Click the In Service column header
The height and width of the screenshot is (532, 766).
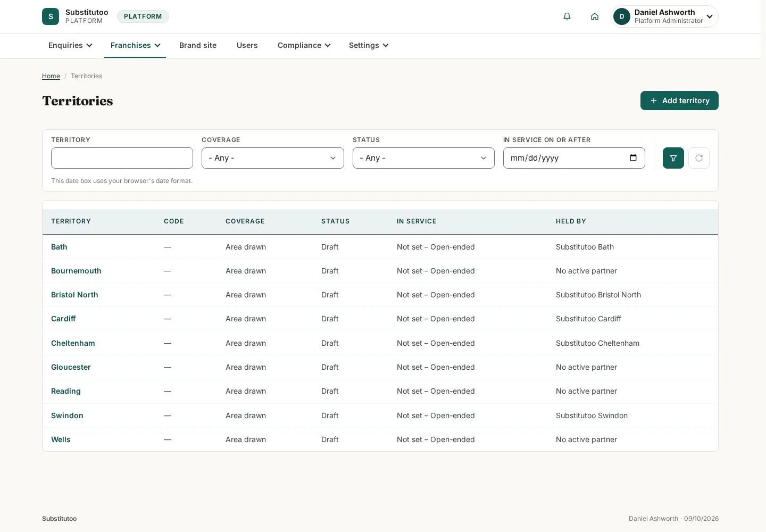pos(417,221)
